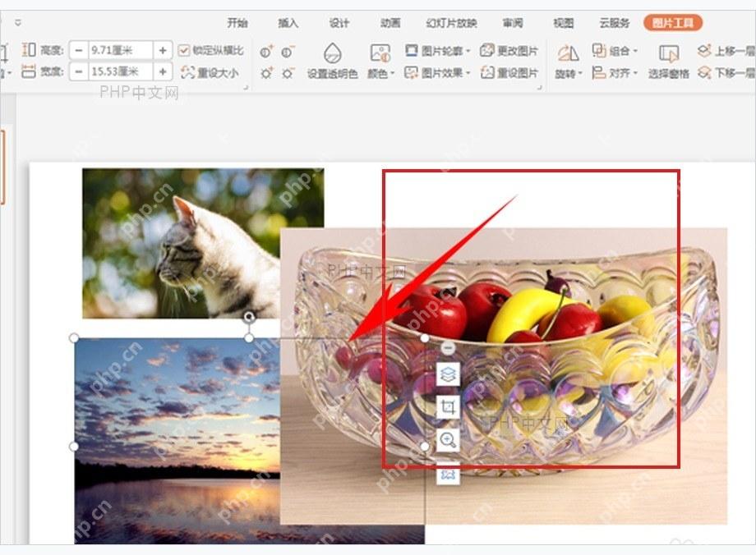Open the 开始 ribbon tab
This screenshot has height=555, width=756.
pos(237,23)
